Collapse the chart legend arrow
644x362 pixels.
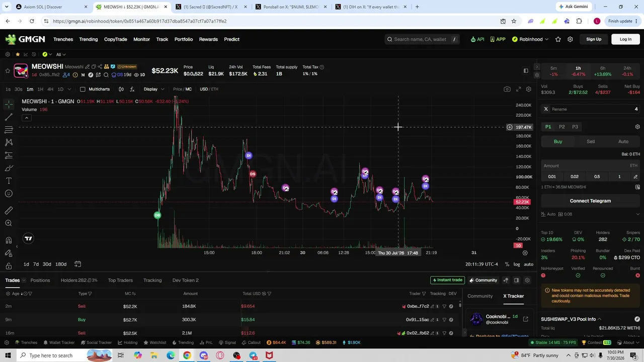[26, 118]
